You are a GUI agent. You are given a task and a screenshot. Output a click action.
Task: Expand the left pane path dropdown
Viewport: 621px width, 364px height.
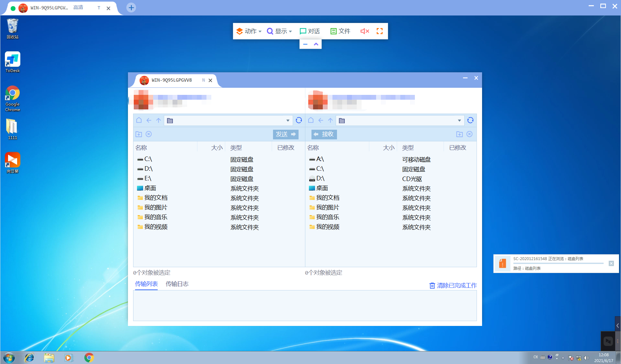pyautogui.click(x=288, y=121)
